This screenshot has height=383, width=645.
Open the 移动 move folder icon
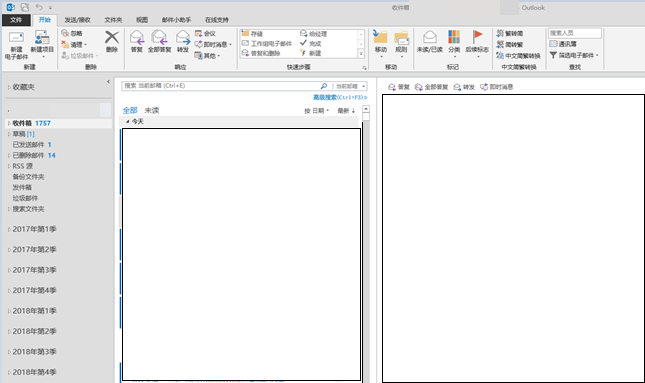(x=380, y=37)
